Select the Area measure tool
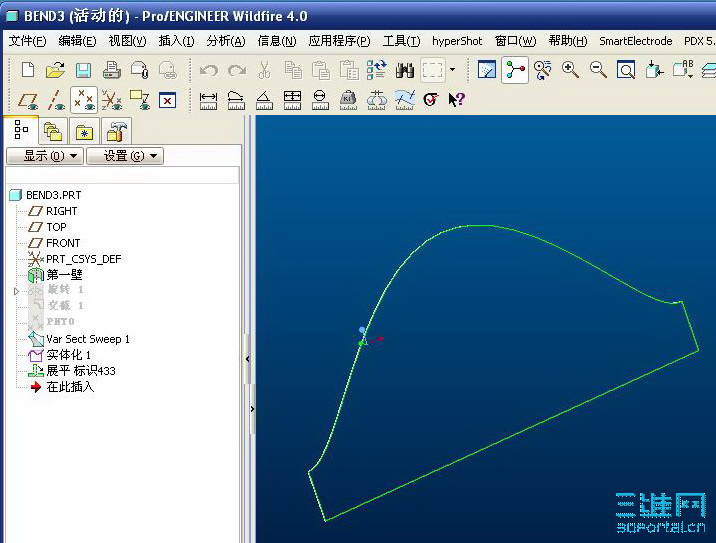The image size is (716, 543). coord(292,100)
